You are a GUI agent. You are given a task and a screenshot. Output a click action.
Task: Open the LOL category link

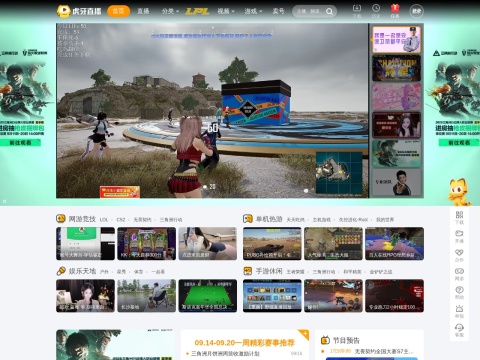(104, 220)
